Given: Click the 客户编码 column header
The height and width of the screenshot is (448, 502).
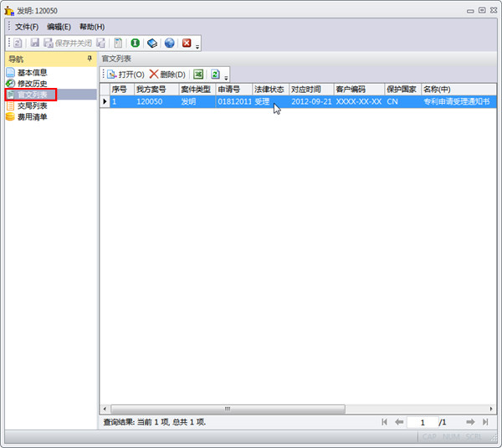Looking at the screenshot, I should tap(359, 90).
